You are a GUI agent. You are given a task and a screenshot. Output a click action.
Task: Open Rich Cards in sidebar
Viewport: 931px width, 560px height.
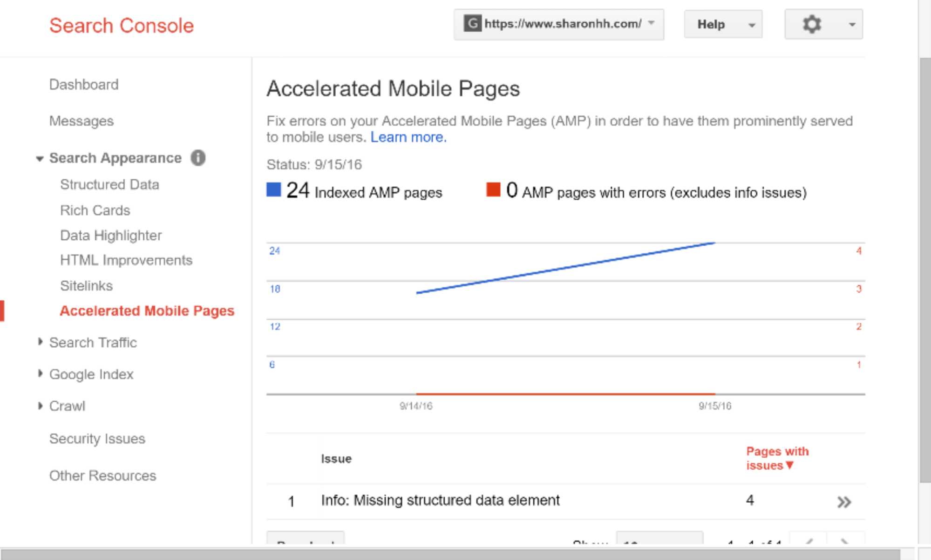[95, 210]
